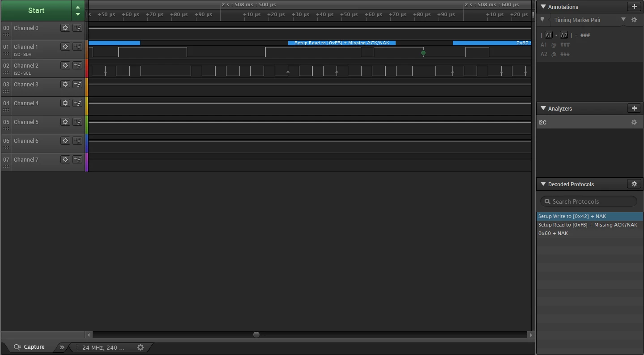
Task: Click the Search Protocols field
Action: point(589,201)
